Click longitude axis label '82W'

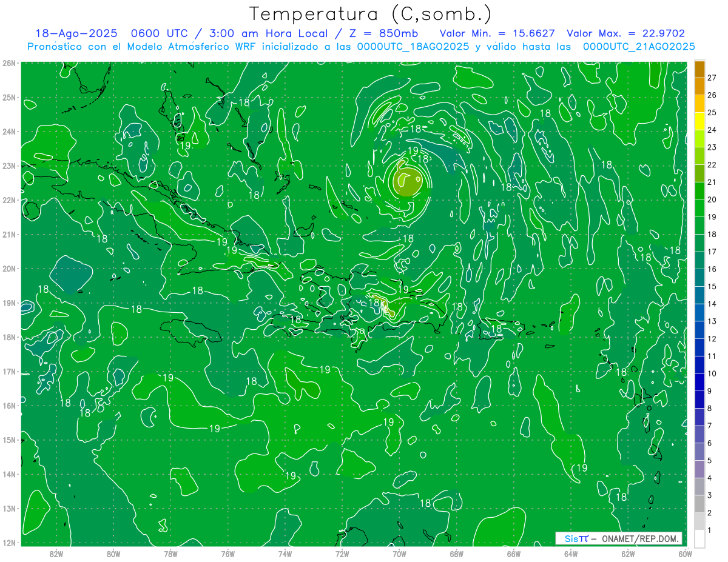(x=56, y=554)
